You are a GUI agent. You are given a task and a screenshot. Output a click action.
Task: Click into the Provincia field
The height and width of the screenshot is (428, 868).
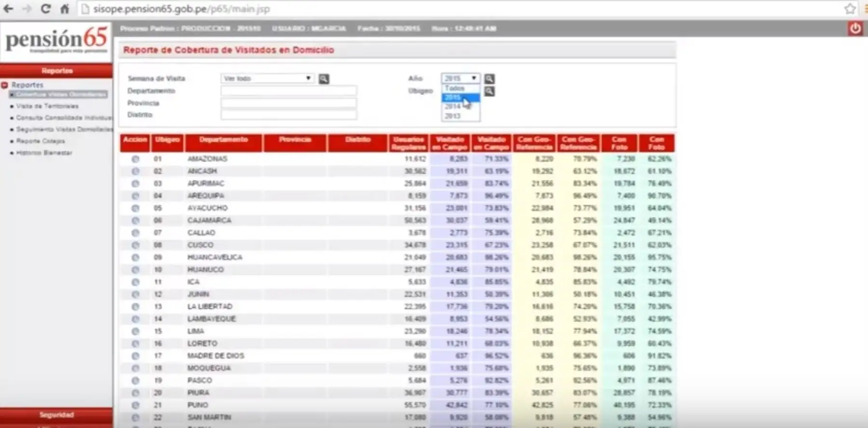pos(289,103)
